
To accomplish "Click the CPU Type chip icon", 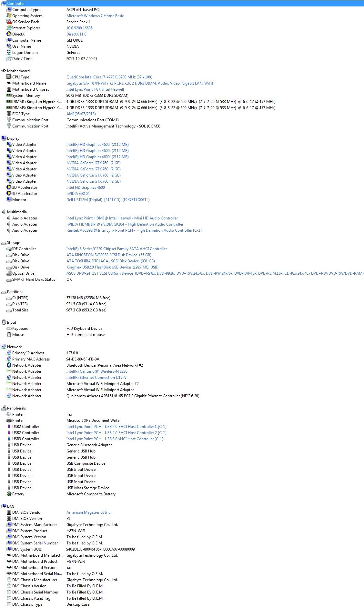I will pyautogui.click(x=9, y=77).
